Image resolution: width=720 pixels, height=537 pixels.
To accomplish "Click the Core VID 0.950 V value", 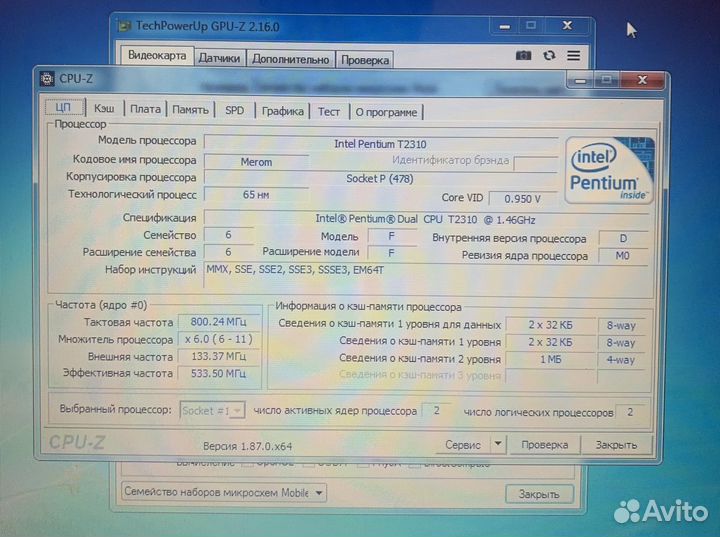I will 523,198.
